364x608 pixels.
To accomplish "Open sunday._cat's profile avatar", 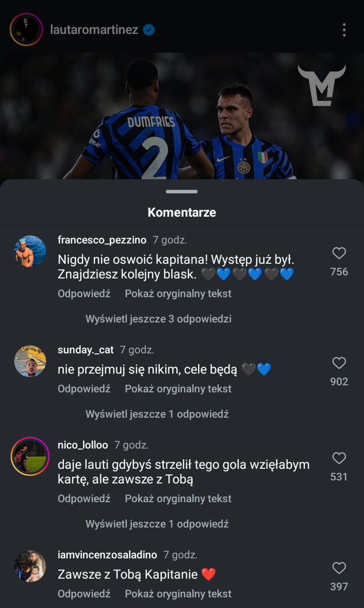I will click(x=30, y=361).
